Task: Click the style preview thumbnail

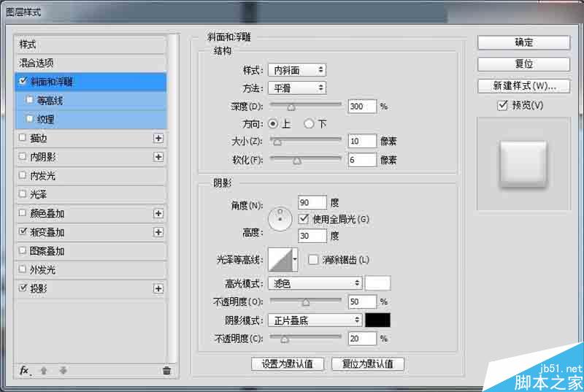Action: pyautogui.click(x=523, y=163)
